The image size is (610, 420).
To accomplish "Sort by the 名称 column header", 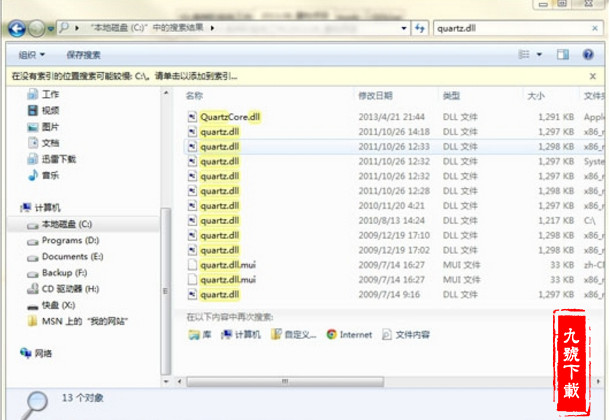I will click(194, 96).
